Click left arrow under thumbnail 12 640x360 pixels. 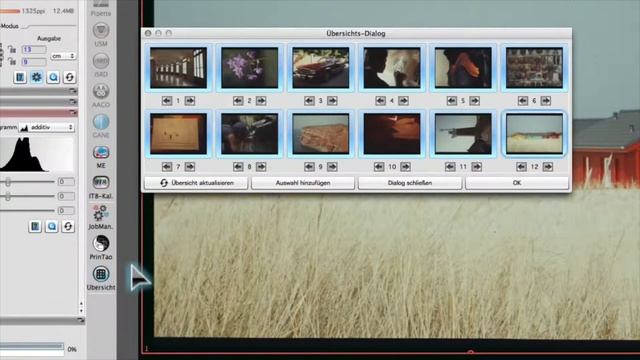tap(521, 167)
